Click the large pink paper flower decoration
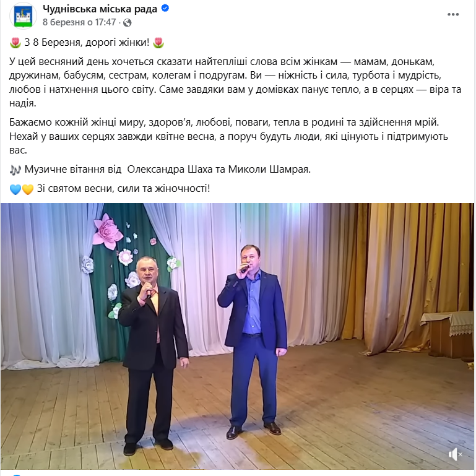This screenshot has height=476, width=476. coord(107,231)
